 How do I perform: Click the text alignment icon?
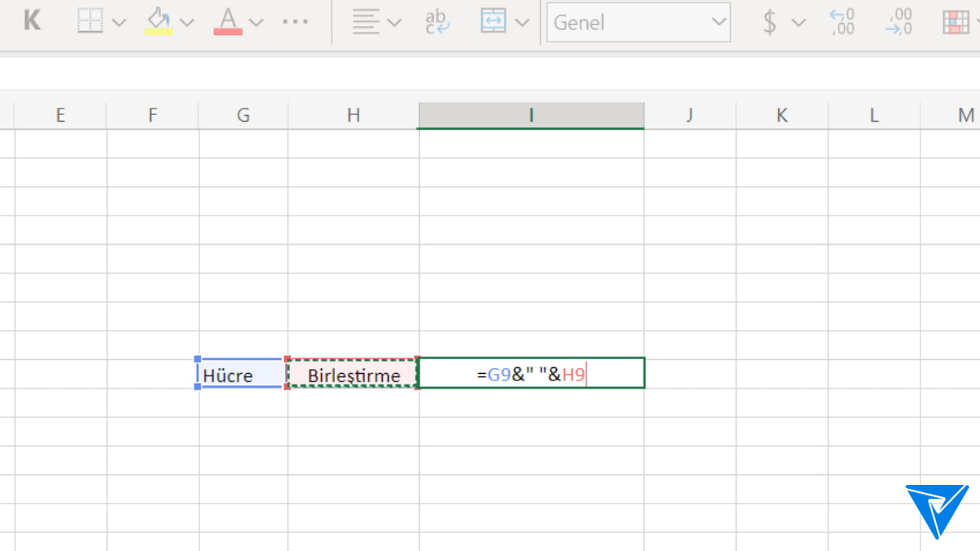click(367, 22)
